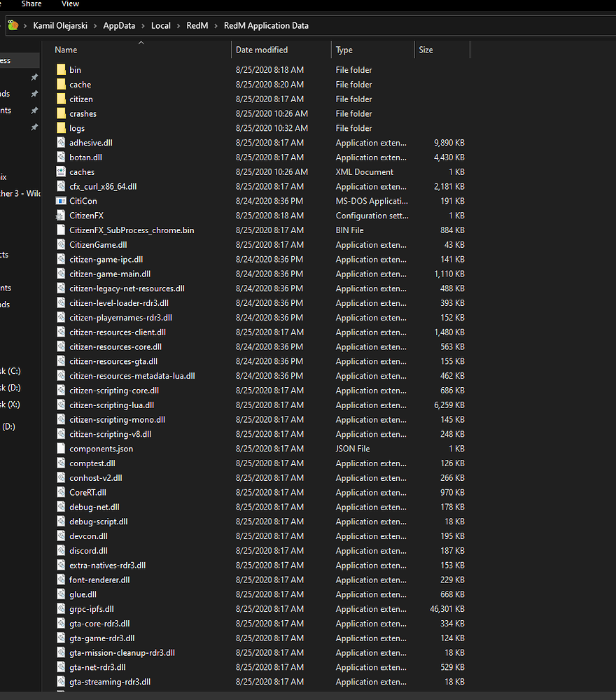The height and width of the screenshot is (700, 616).
Task: Open the Share menu
Action: coord(31,4)
